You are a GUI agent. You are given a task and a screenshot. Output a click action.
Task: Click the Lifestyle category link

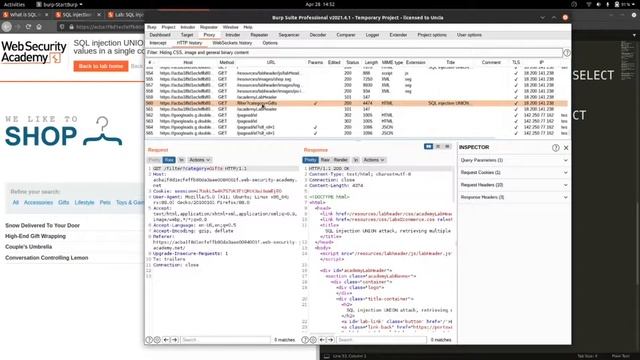(84, 202)
